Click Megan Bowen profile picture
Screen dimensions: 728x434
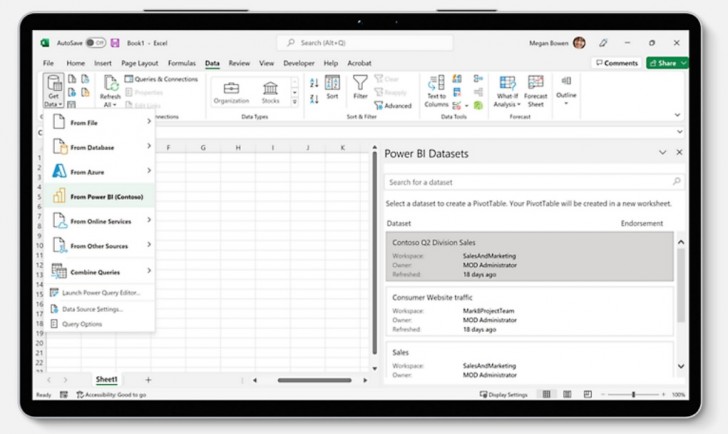point(579,43)
